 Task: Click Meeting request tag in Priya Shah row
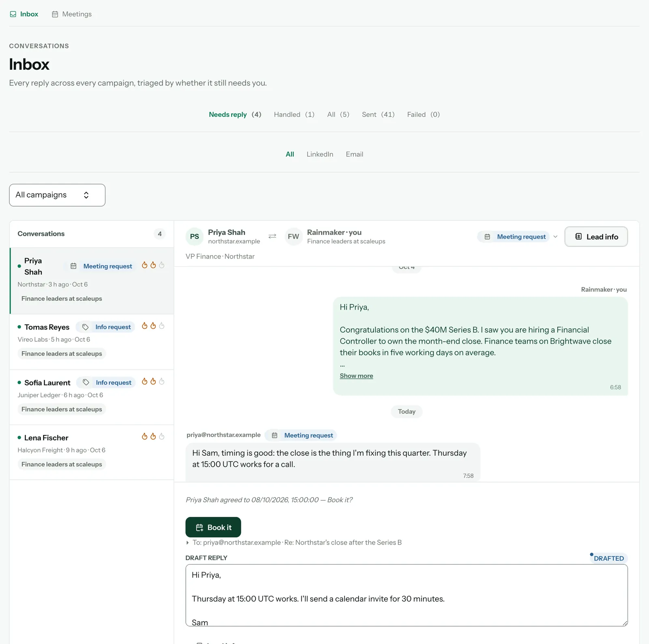pyautogui.click(x=101, y=266)
